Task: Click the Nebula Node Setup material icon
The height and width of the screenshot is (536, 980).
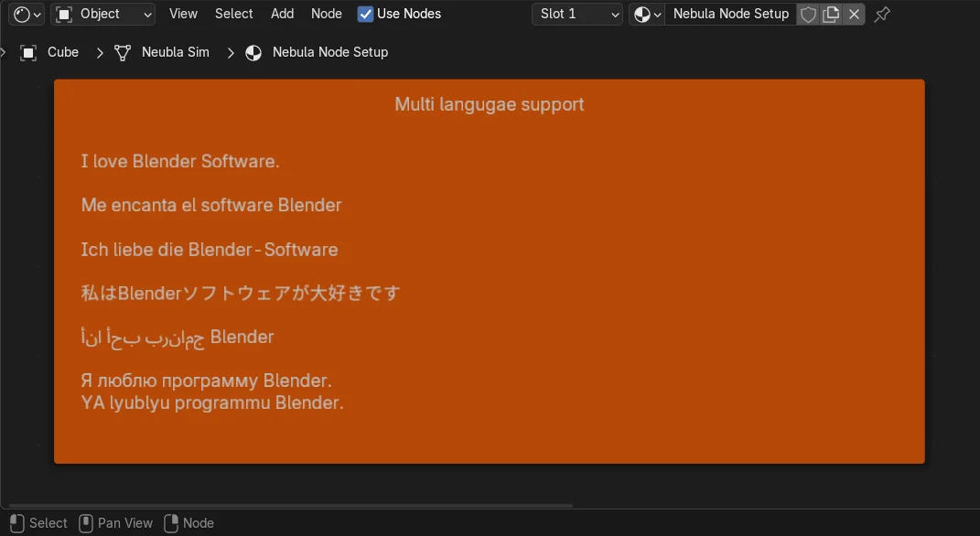Action: [253, 52]
